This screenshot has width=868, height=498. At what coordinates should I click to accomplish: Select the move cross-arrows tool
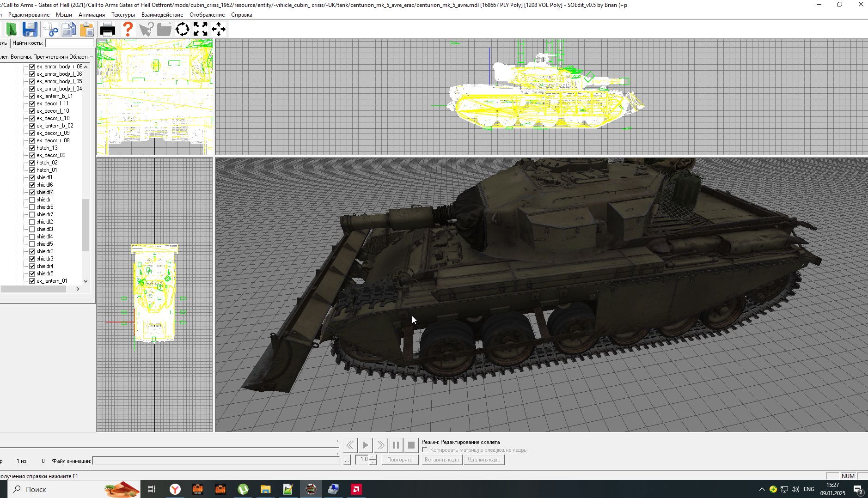pyautogui.click(x=219, y=30)
